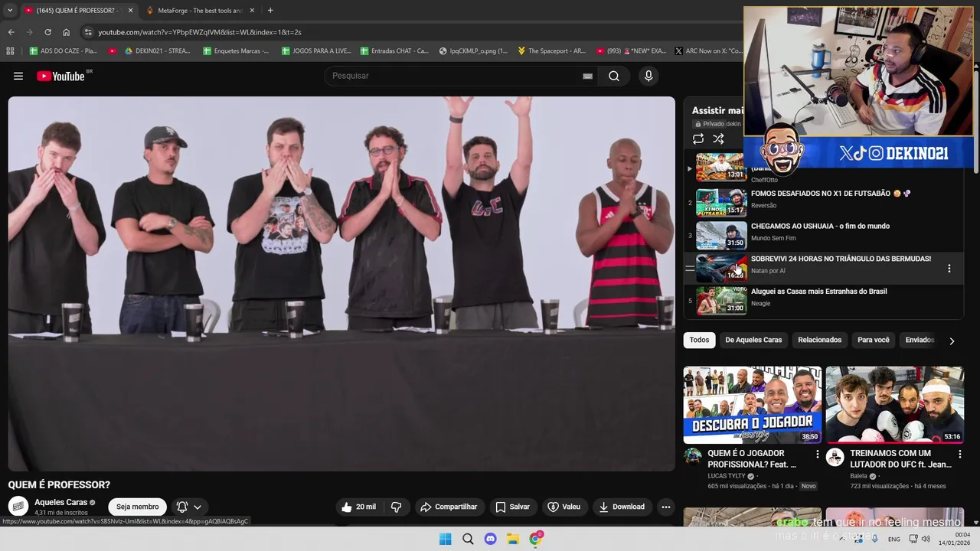The height and width of the screenshot is (551, 980).
Task: Open DESCUBRA O JOGADOR recommended thumbnail
Action: pyautogui.click(x=753, y=405)
